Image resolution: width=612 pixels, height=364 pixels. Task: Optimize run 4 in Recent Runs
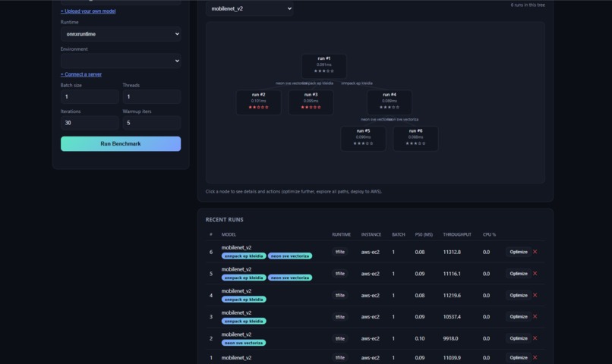coord(519,295)
